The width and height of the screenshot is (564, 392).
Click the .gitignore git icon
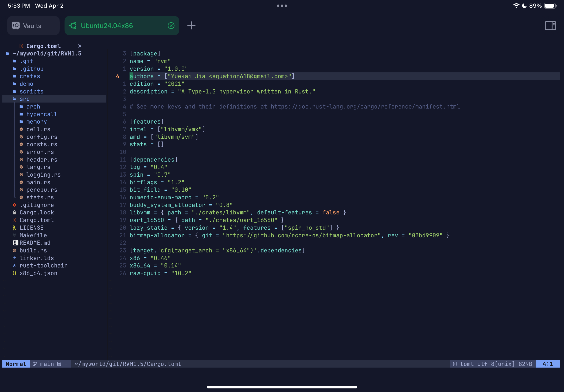15,205
